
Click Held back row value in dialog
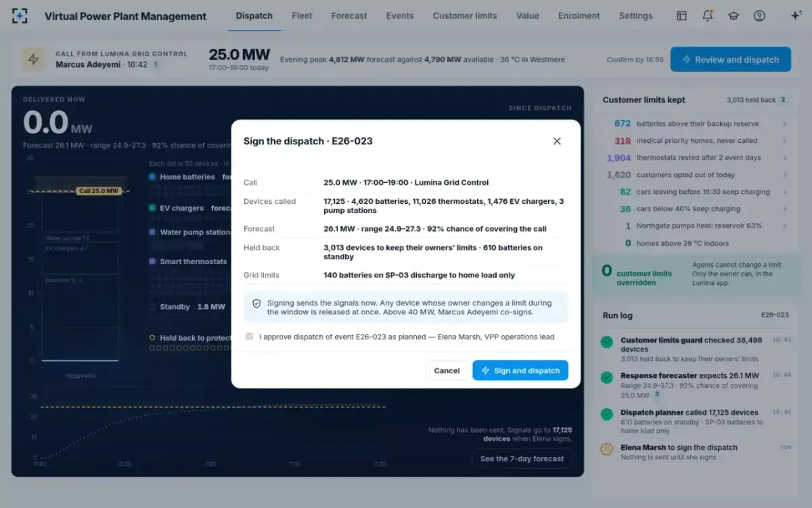433,252
